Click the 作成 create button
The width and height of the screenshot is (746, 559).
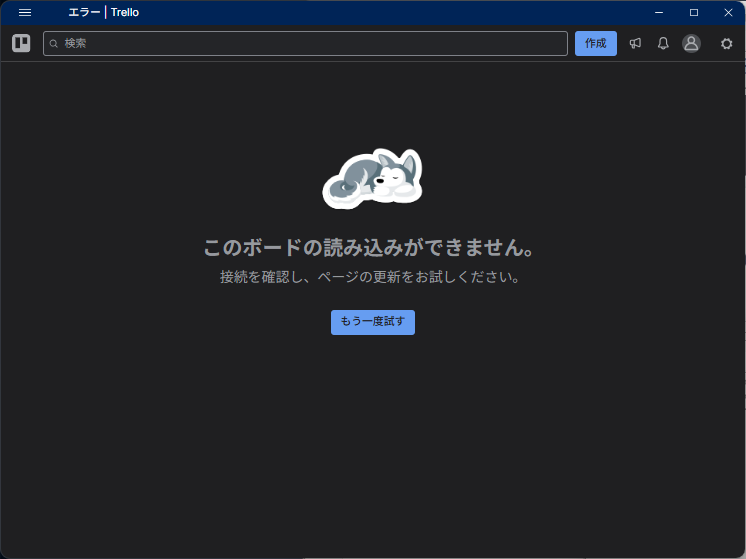pyautogui.click(x=596, y=43)
